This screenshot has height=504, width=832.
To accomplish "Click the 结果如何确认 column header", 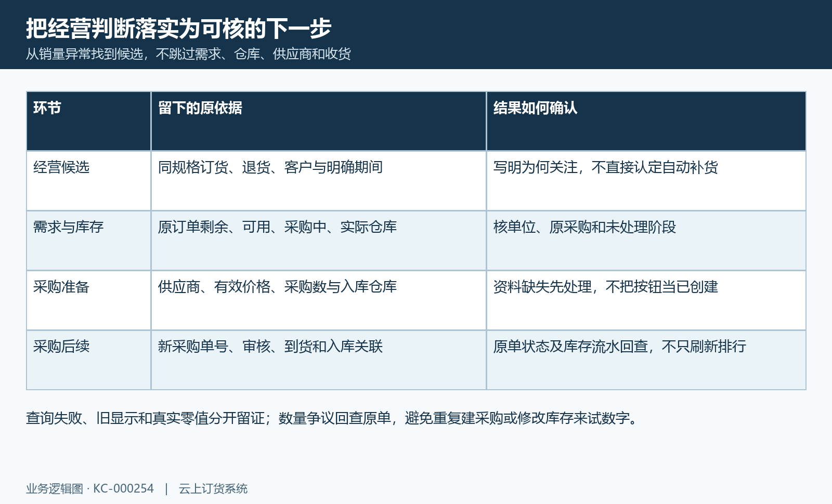I will point(646,121).
